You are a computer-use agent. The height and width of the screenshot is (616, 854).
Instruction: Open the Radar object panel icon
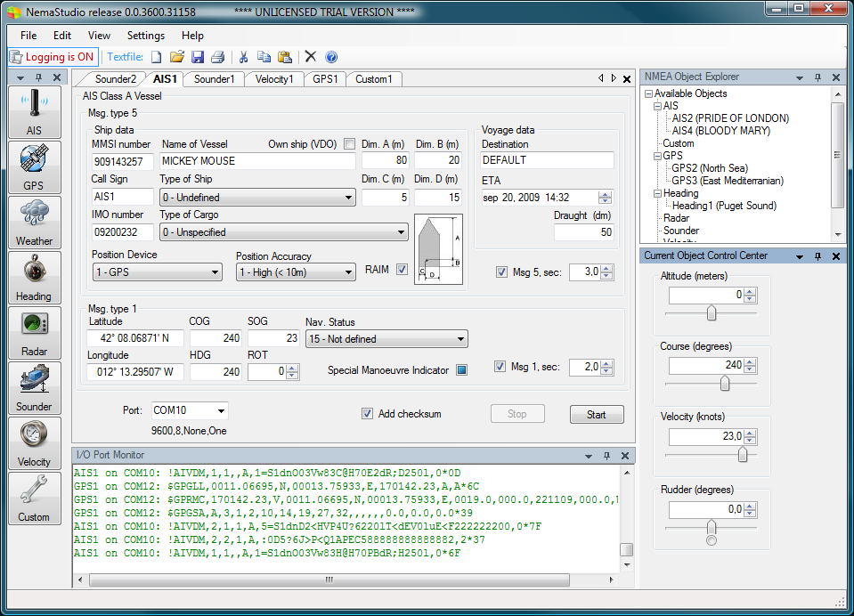click(x=34, y=324)
